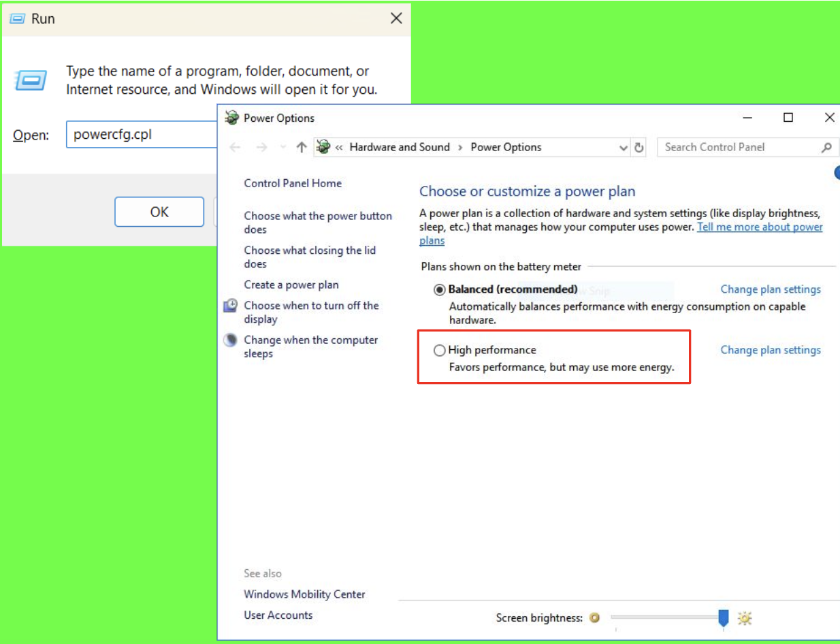Click the Screen brightness slider handle

[x=724, y=617]
